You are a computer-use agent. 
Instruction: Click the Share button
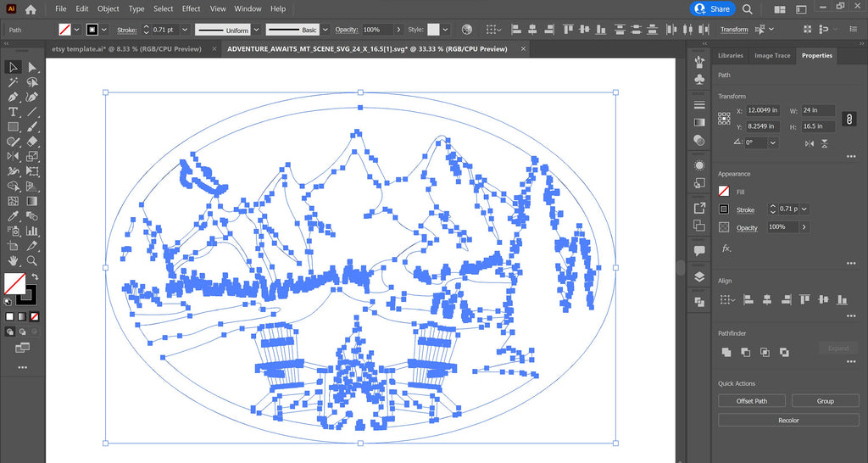712,8
